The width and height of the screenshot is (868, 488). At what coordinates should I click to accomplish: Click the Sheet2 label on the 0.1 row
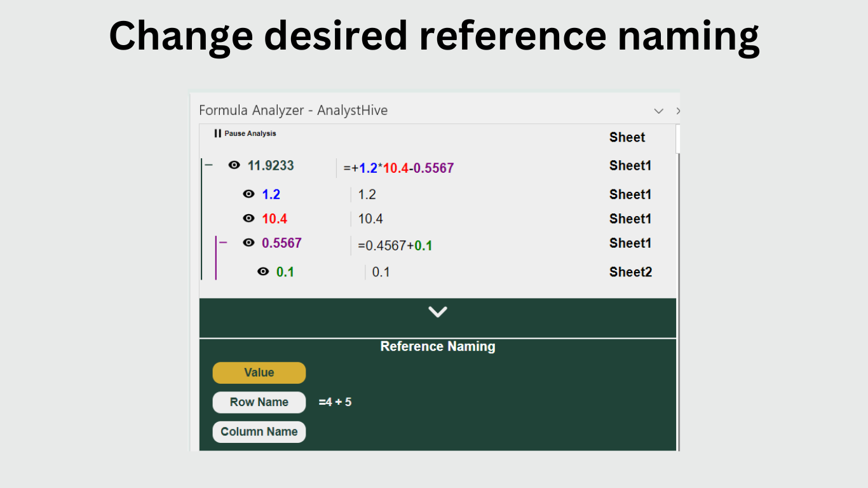(x=630, y=272)
